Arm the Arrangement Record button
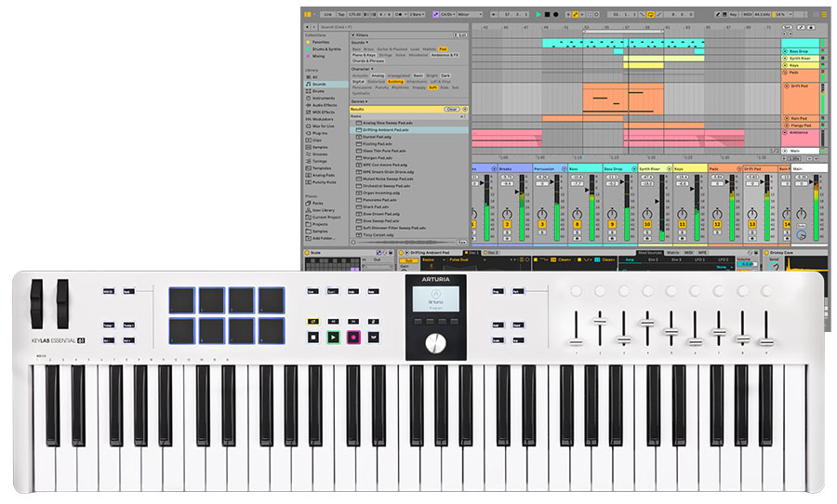 556,15
